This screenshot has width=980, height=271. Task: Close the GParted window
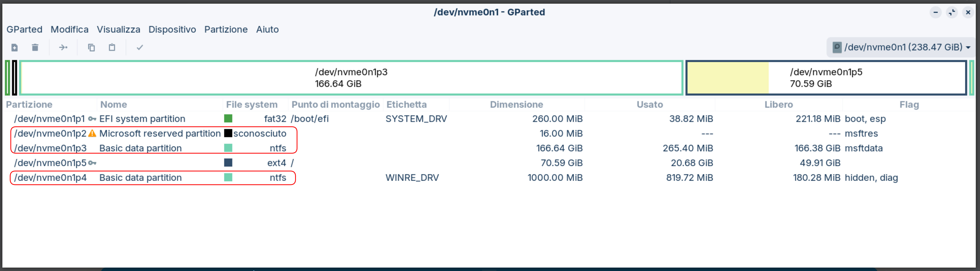pos(968,13)
